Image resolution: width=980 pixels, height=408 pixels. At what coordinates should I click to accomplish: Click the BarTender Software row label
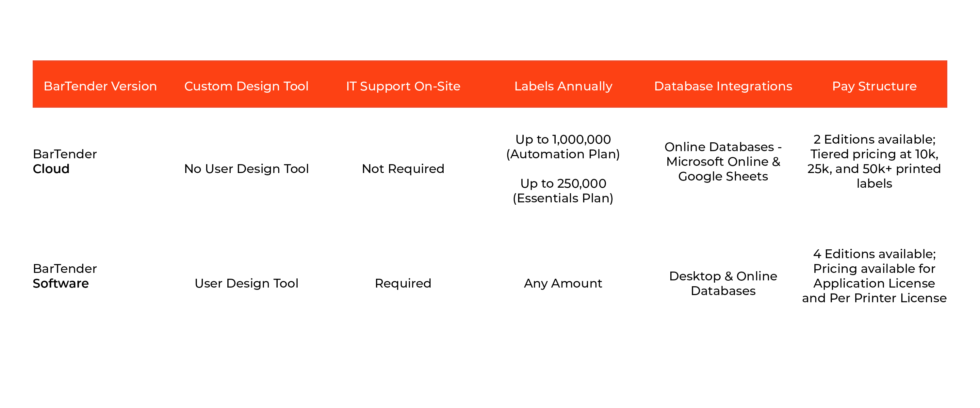tap(65, 276)
